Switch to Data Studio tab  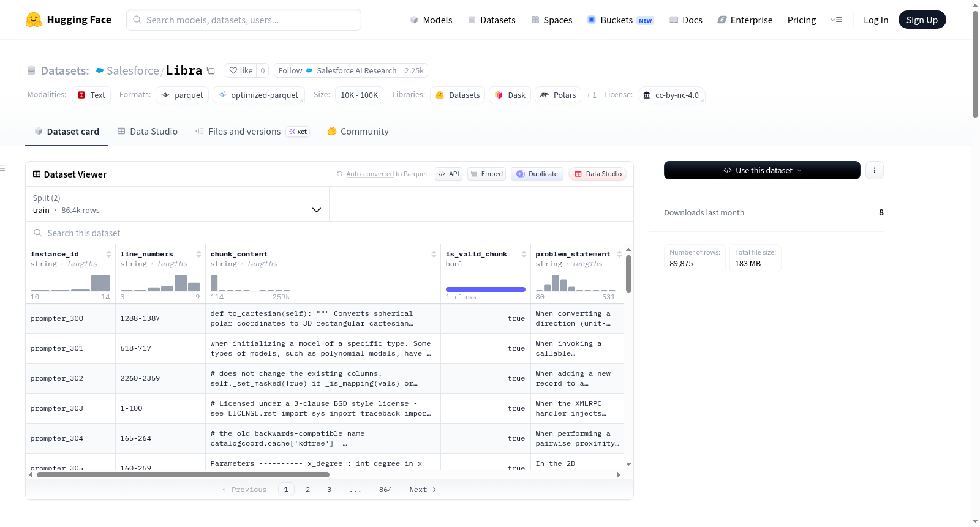point(148,131)
